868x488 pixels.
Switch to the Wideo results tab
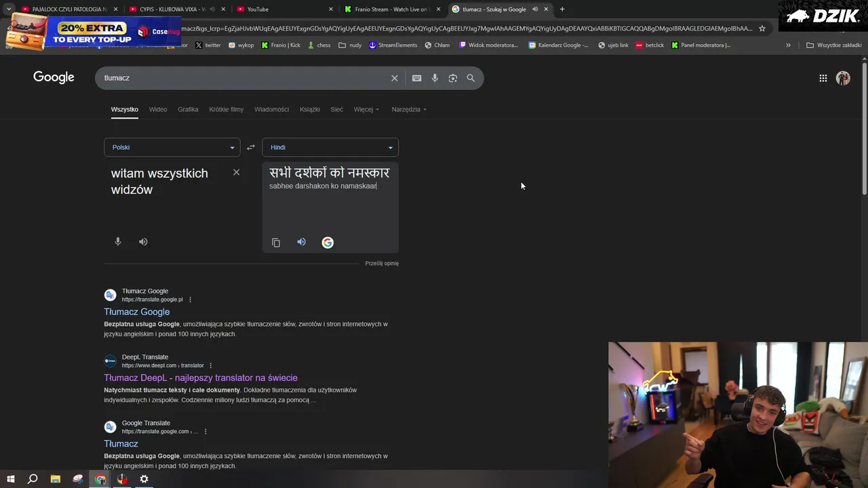coord(158,109)
